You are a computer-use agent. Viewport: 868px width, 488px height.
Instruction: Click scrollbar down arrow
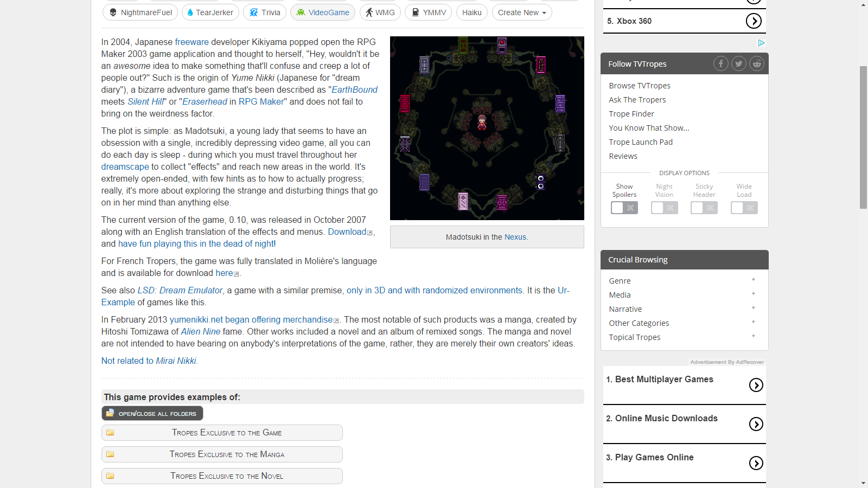click(x=863, y=483)
